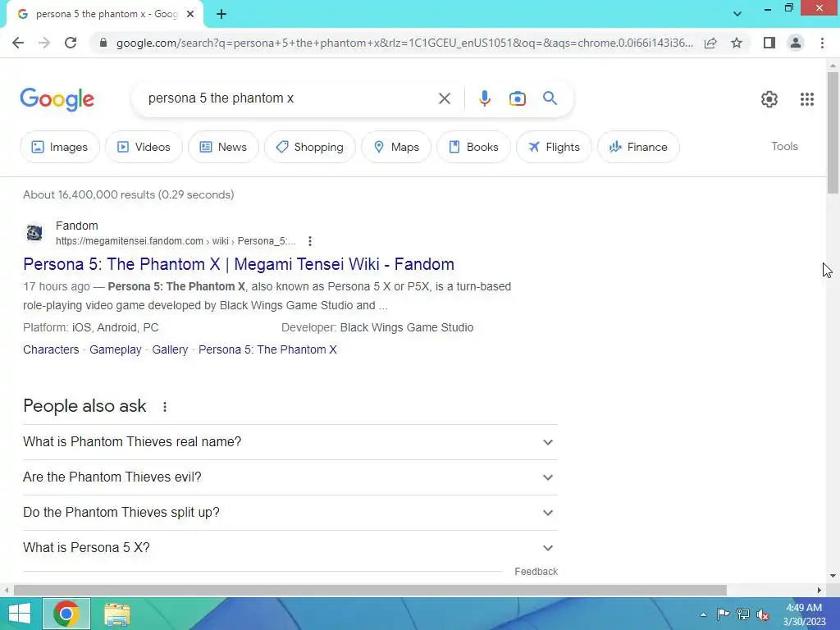Open the Characters sitelink
Image resolution: width=840 pixels, height=630 pixels.
[x=51, y=349]
